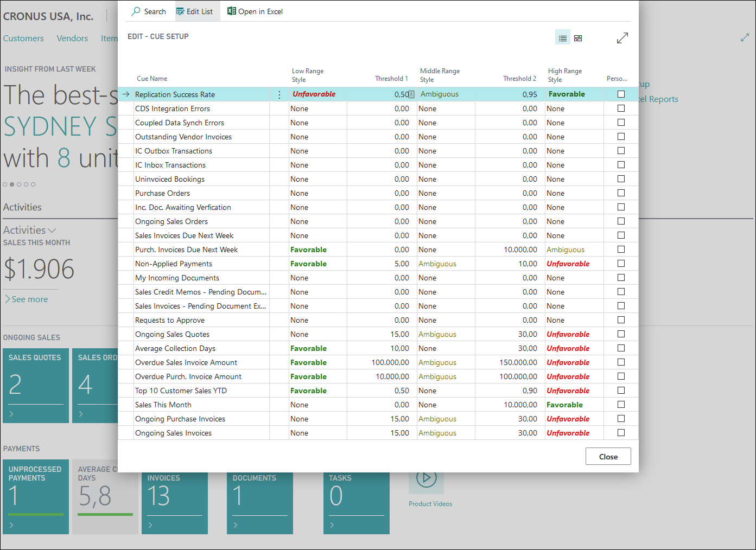Tick Personalized checkbox for Ongoing Sales Quotes
The image size is (756, 550).
pyautogui.click(x=621, y=334)
